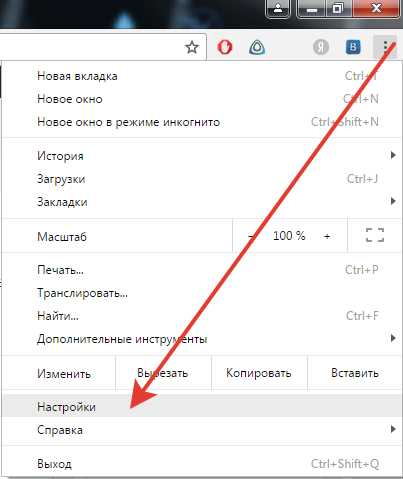Toggle fullscreen mode icon in Масштаб row

[375, 235]
